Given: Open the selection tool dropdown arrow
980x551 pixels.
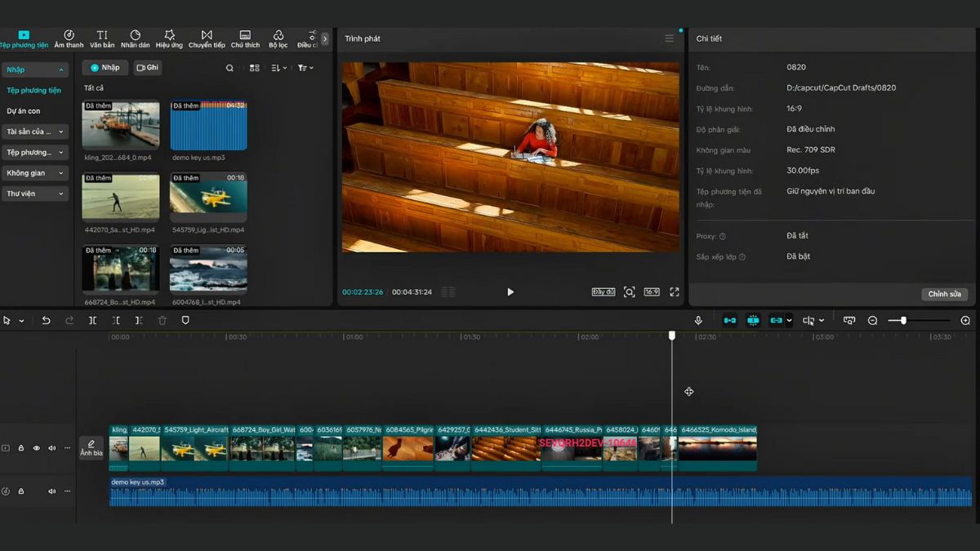Looking at the screenshot, I should pyautogui.click(x=23, y=320).
